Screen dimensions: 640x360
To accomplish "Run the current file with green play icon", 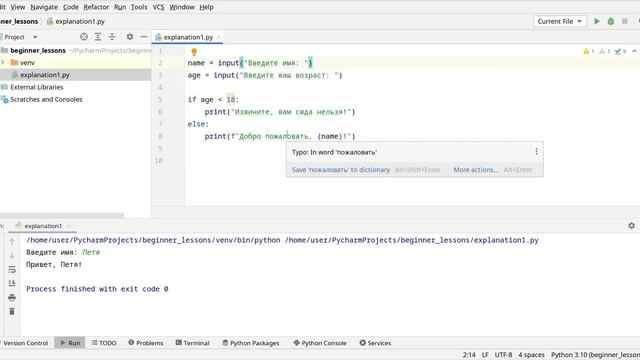I will tap(597, 21).
